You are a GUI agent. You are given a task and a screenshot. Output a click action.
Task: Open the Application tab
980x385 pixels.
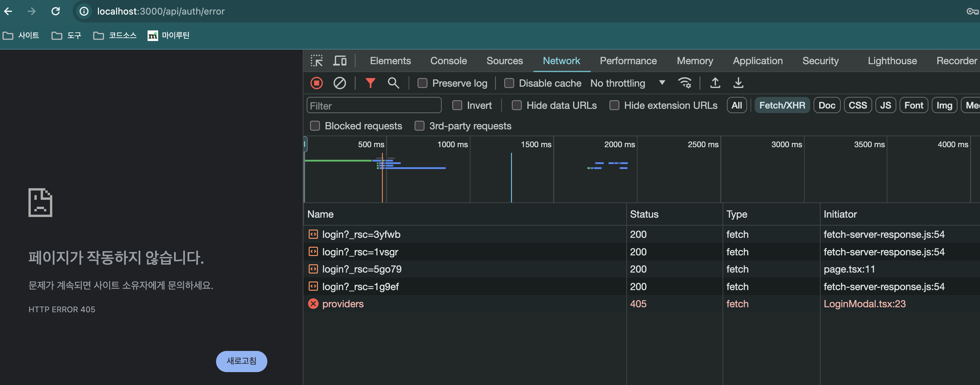coord(757,61)
